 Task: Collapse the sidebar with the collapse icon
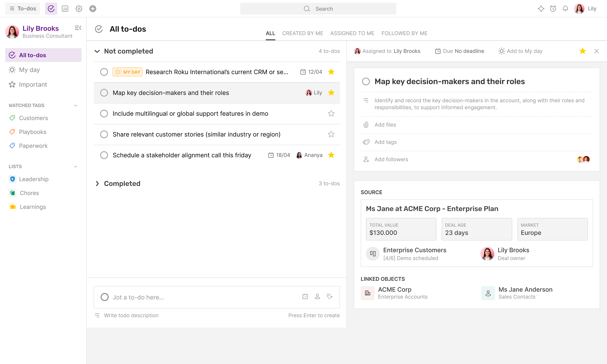click(78, 28)
